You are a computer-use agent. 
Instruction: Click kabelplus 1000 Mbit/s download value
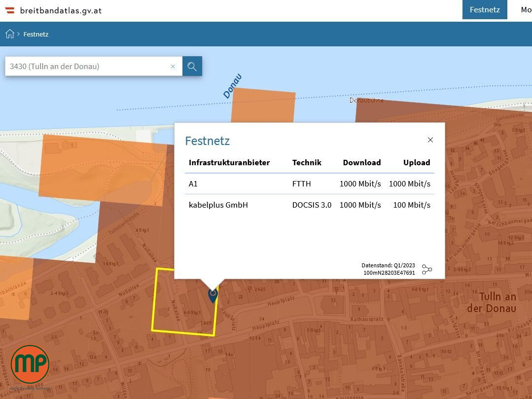360,205
